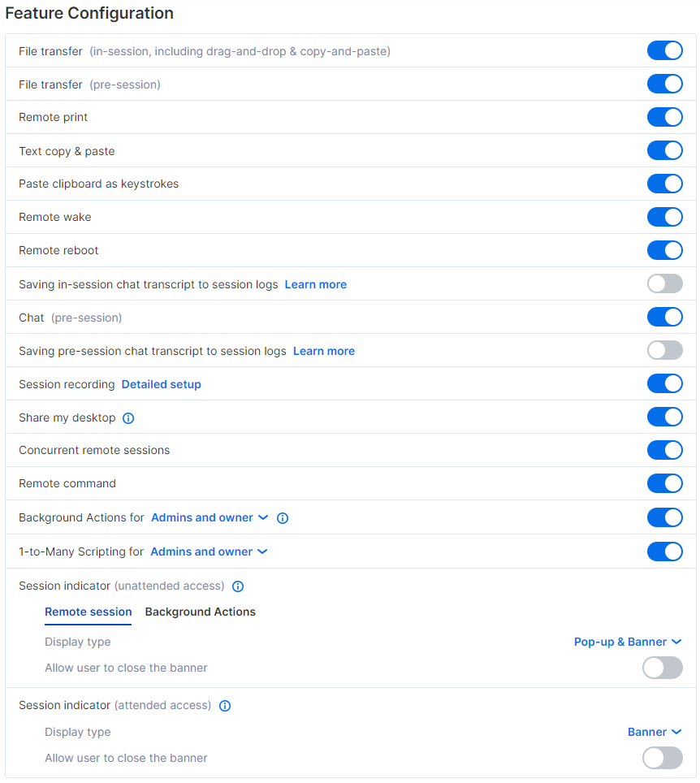Screen dimensions: 700x783
Task: Enable saving pre-session chat transcript toggle
Action: click(664, 350)
